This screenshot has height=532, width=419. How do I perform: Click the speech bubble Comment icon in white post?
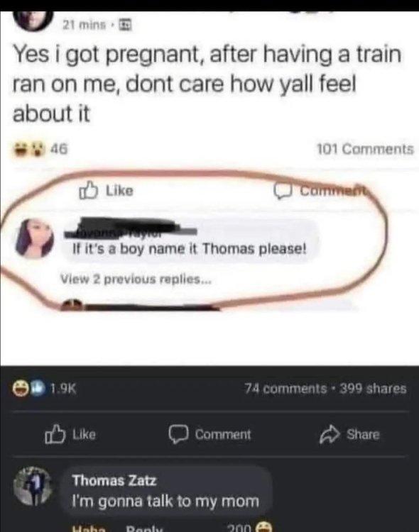[x=283, y=191]
